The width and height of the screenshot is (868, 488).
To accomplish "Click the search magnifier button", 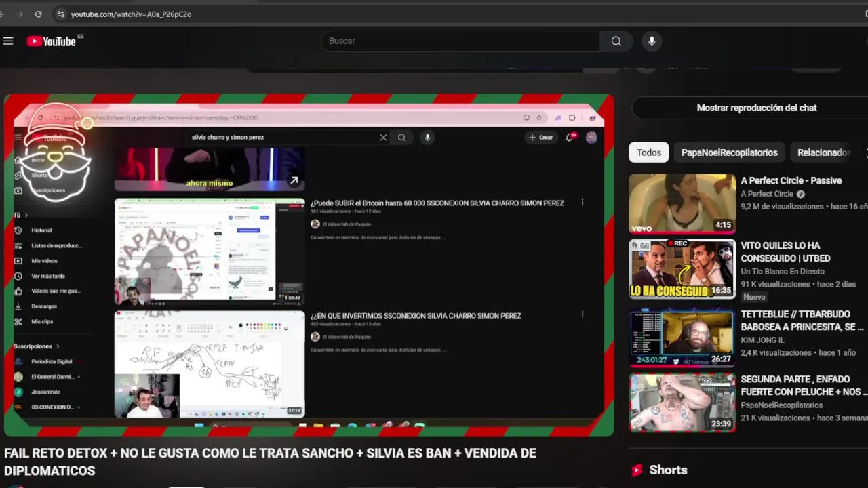I will (x=616, y=41).
